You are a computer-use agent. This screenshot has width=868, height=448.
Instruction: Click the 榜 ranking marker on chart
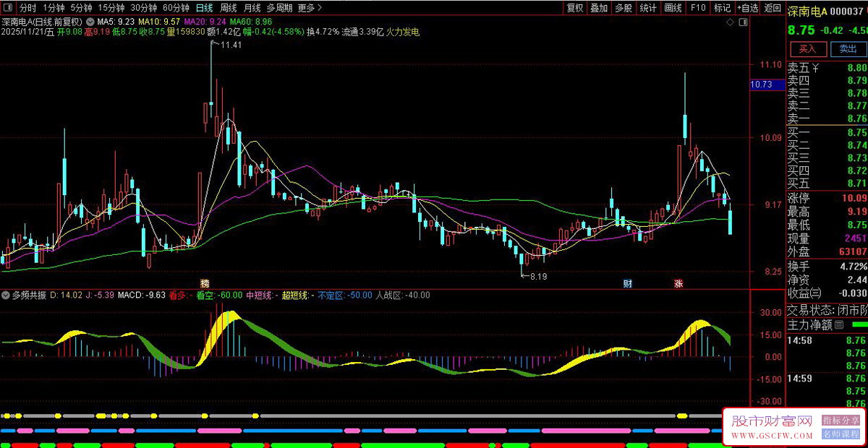204,283
